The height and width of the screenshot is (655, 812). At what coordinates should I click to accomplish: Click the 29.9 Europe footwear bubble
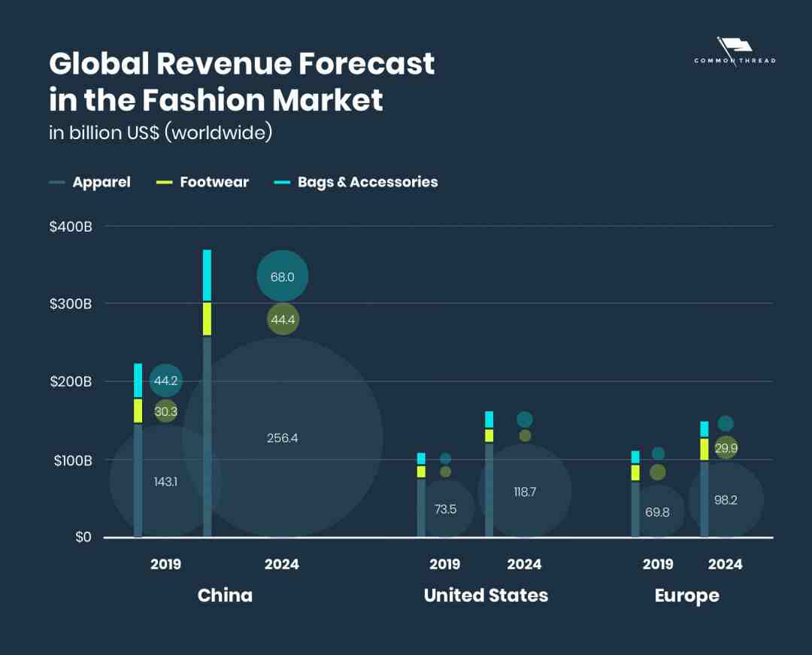(x=726, y=448)
